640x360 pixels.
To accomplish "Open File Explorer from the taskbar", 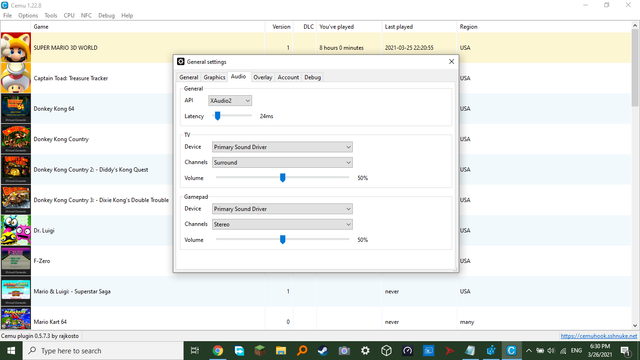I will 281,351.
